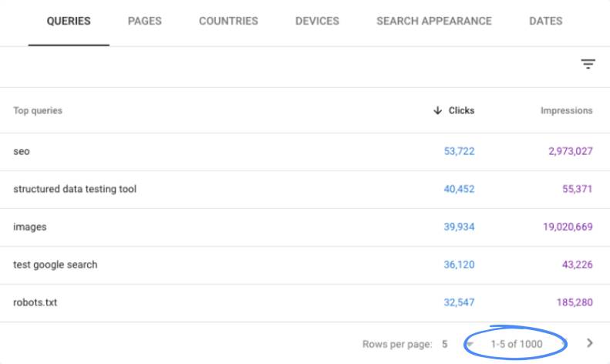The image size is (610, 364).
Task: Open the "images" query row
Action: point(30,228)
